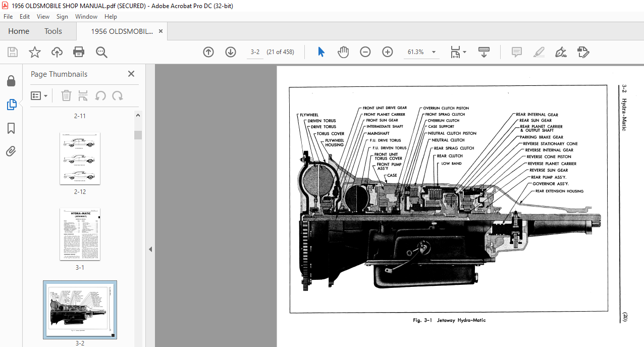Open fit page options icon
Image resolution: width=644 pixels, height=347 pixels.
coord(458,52)
